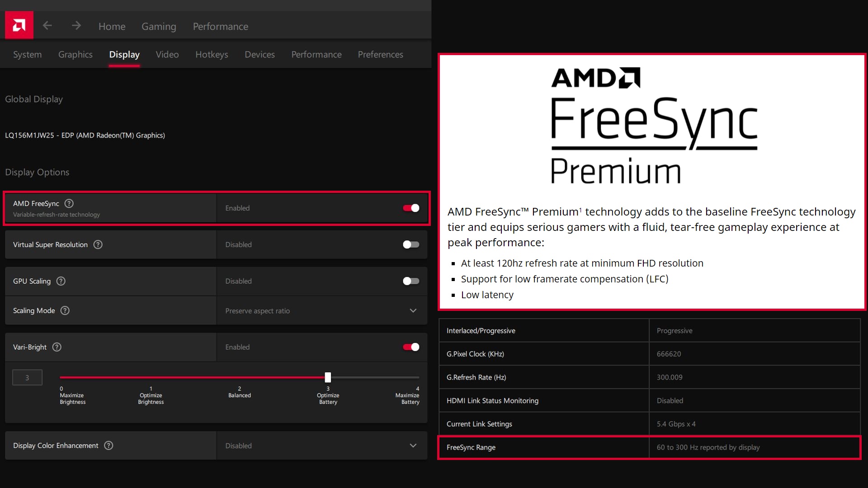Viewport: 868px width, 488px height.
Task: Disable the AMD FreeSync toggle
Action: 411,208
